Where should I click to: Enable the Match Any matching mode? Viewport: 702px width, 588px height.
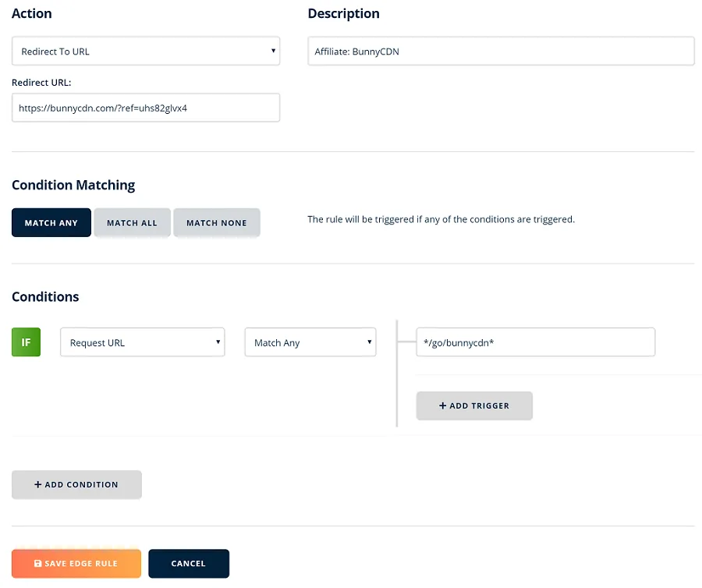[51, 223]
